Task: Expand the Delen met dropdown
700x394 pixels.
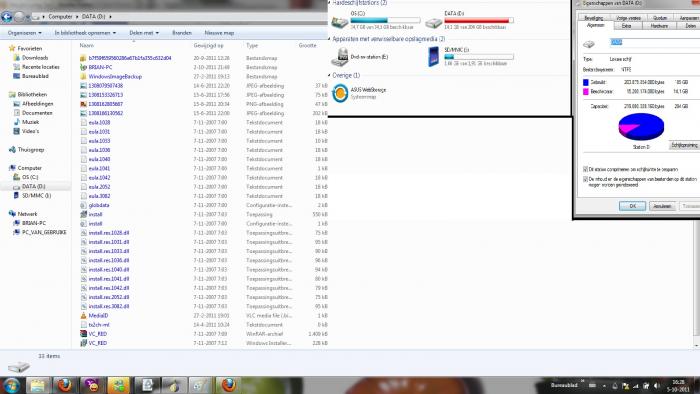Action: point(144,33)
